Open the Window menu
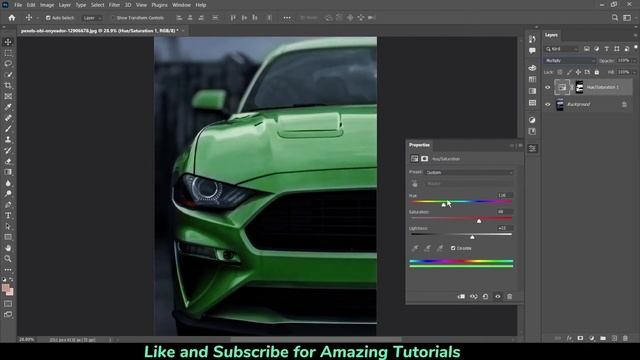 point(181,5)
